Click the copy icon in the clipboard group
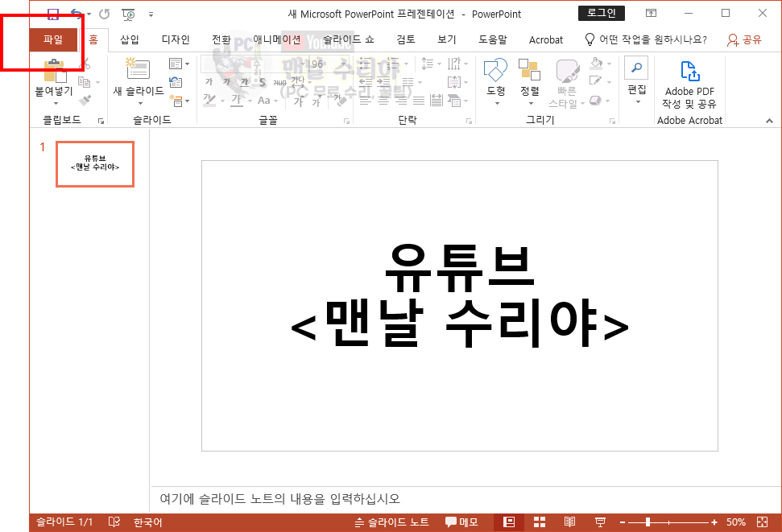The height and width of the screenshot is (532, 782). pyautogui.click(x=85, y=82)
